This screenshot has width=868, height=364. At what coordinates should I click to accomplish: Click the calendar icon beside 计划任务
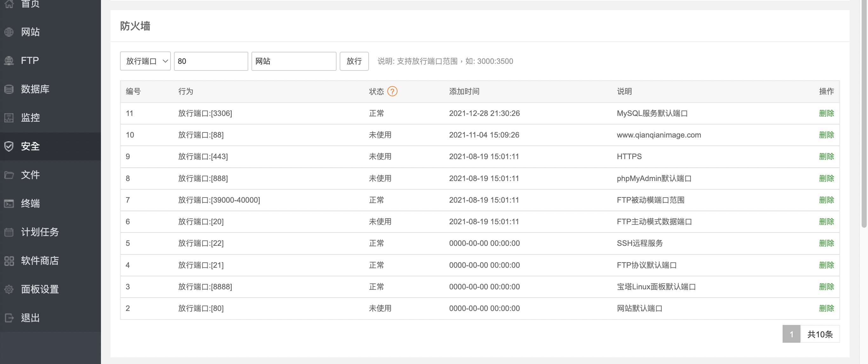click(9, 232)
